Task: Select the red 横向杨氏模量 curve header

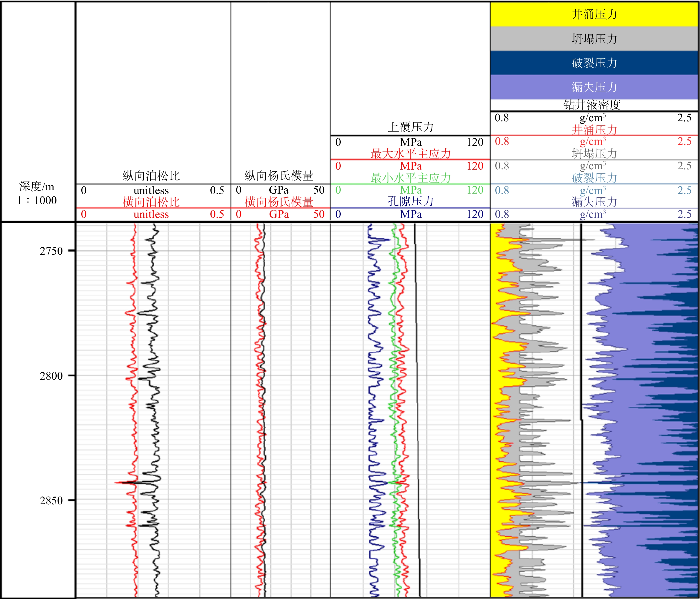Action: (x=279, y=202)
